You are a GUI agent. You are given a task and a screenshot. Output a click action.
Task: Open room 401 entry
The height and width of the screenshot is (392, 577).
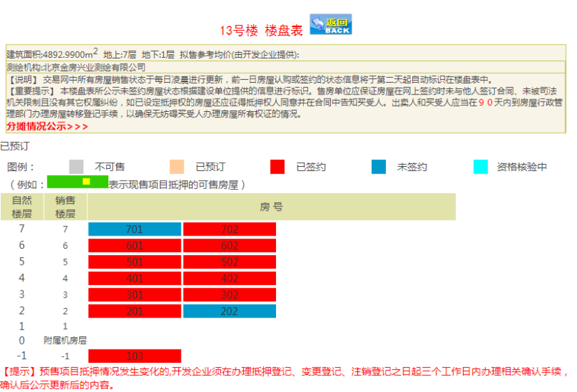(x=135, y=278)
